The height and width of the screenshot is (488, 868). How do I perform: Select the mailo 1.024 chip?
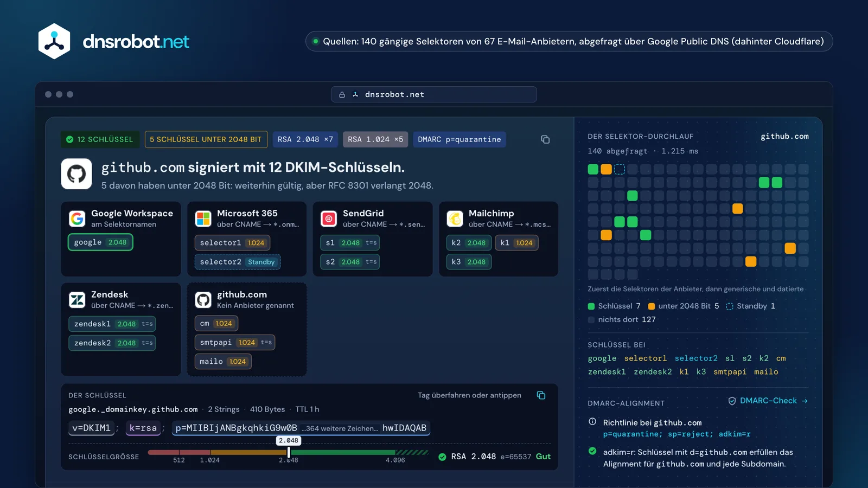[223, 362]
